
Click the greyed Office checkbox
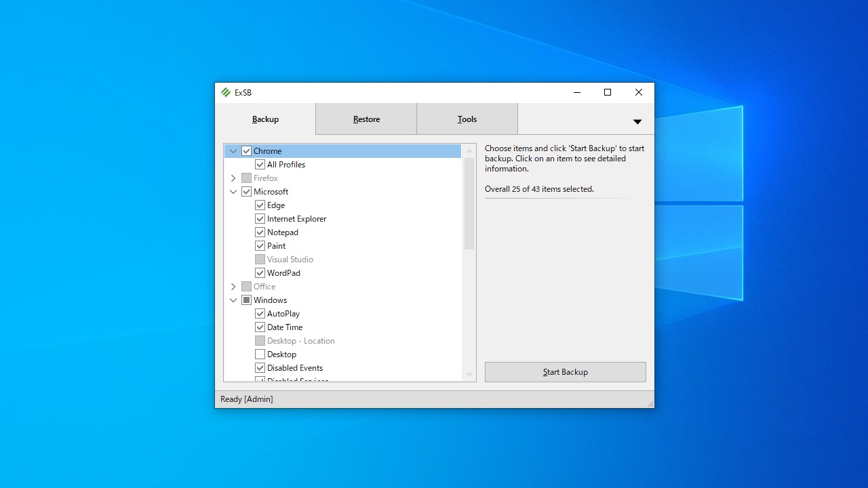click(x=246, y=287)
